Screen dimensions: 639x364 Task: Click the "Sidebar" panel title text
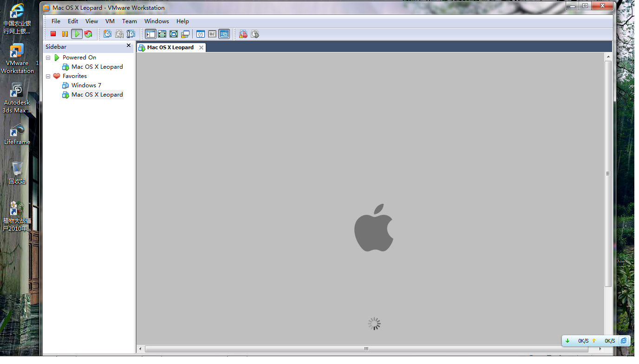coord(56,47)
